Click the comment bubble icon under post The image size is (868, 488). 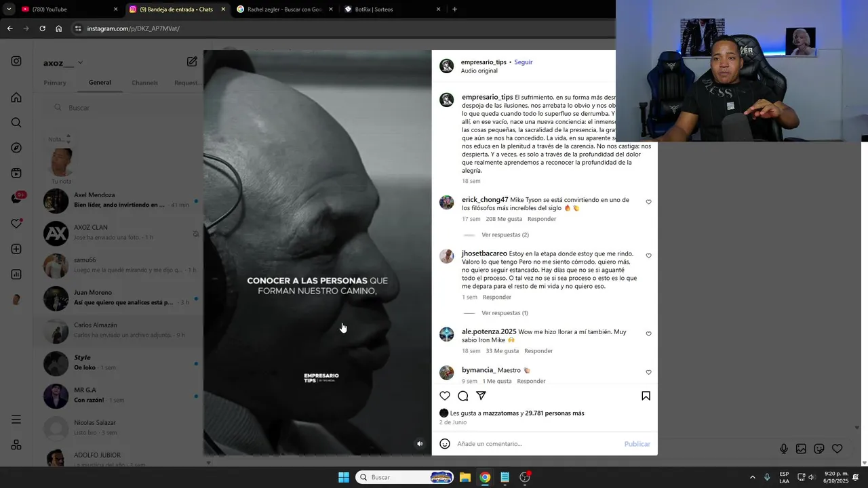click(462, 396)
